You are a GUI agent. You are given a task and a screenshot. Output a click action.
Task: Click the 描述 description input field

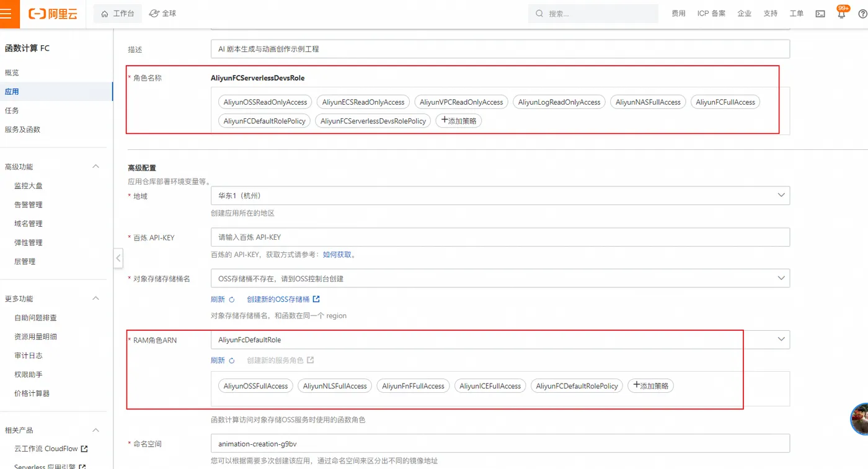click(x=500, y=49)
